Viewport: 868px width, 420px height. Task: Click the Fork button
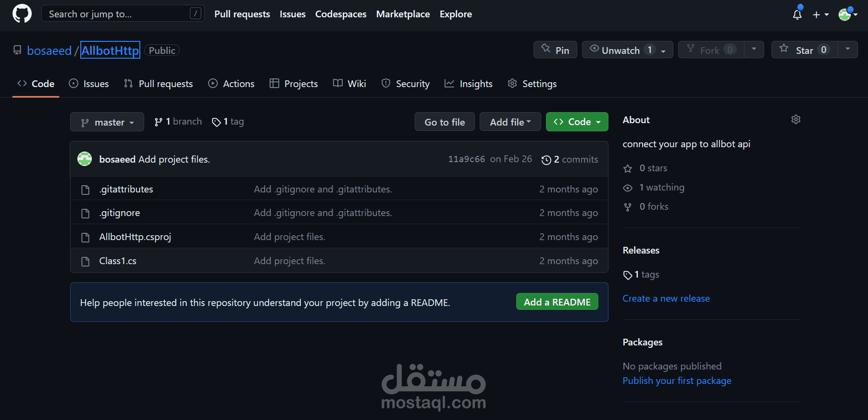point(711,50)
